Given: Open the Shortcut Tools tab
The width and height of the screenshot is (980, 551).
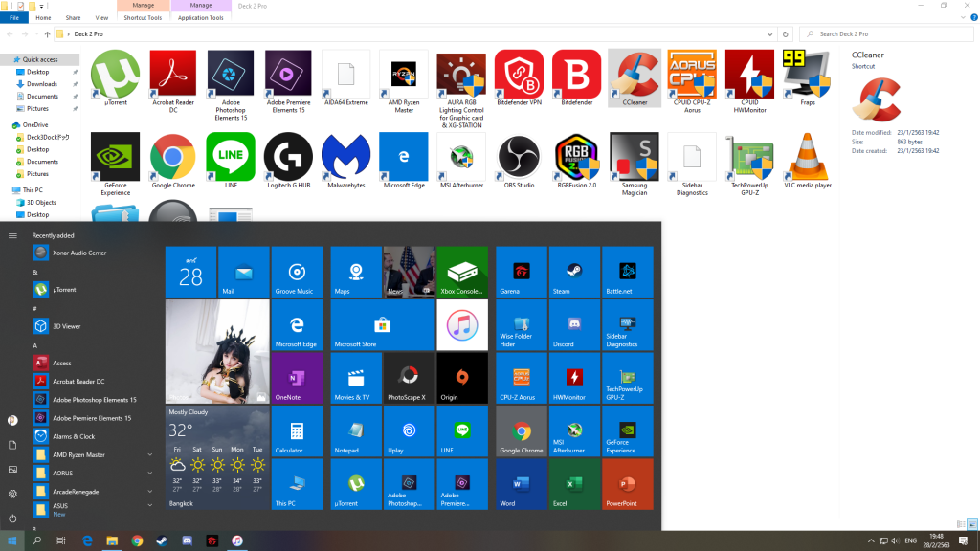Looking at the screenshot, I should 143,17.
